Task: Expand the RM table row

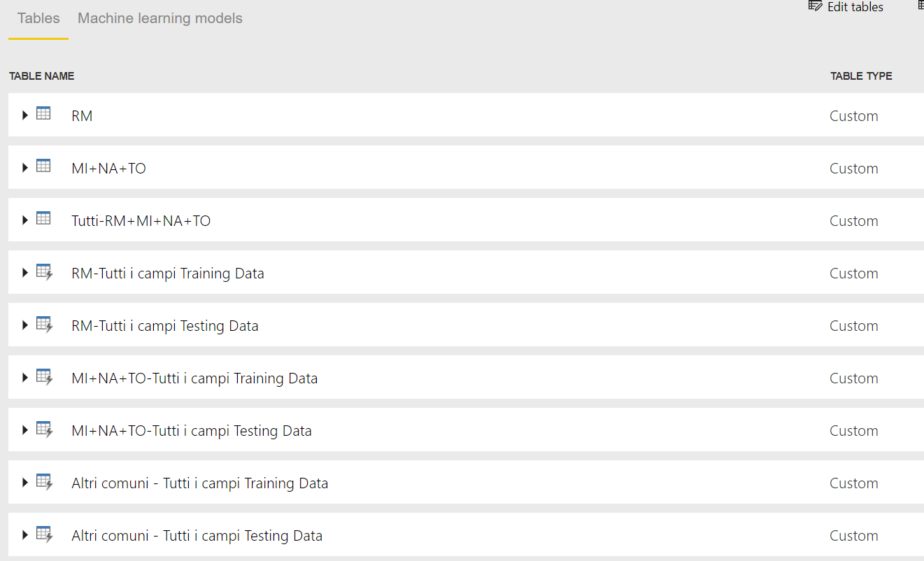Action: [x=25, y=115]
